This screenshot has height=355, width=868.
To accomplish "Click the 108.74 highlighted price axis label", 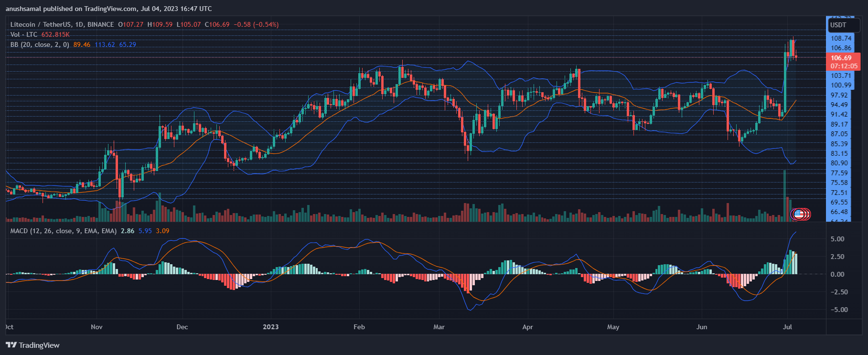I will (841, 38).
